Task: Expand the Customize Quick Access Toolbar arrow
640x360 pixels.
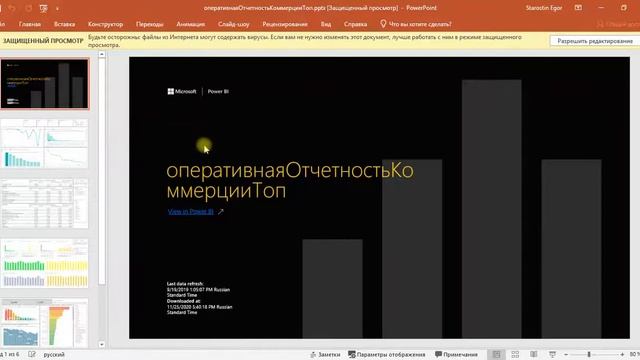Action: tap(57, 9)
